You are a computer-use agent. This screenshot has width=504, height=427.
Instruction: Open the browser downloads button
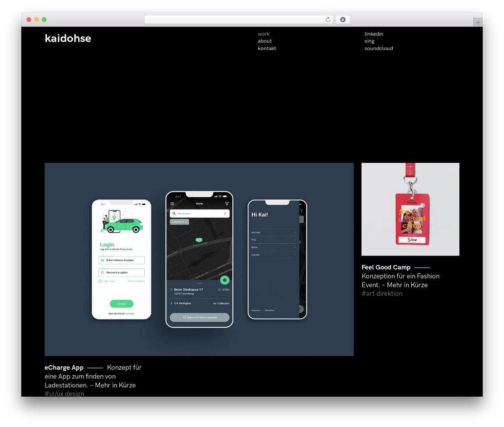tap(343, 20)
